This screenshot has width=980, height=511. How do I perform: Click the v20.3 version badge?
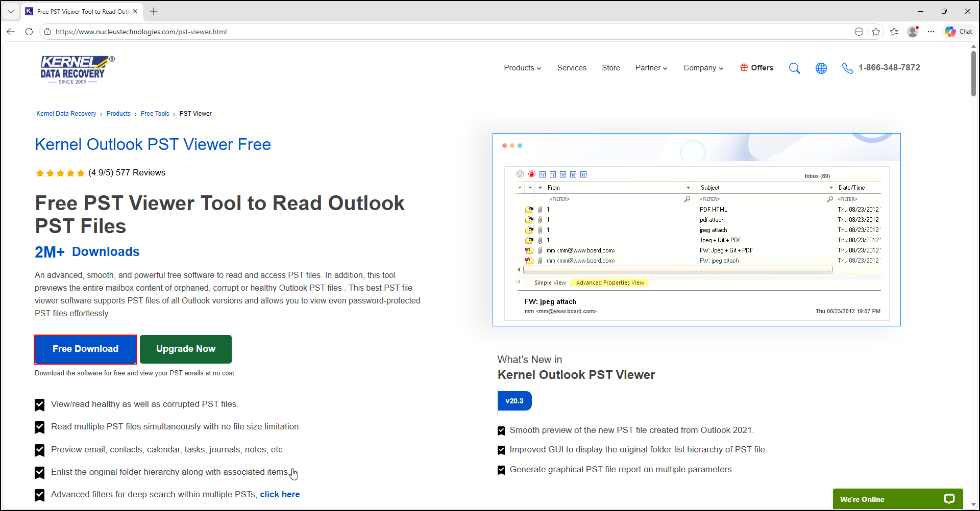click(x=514, y=401)
